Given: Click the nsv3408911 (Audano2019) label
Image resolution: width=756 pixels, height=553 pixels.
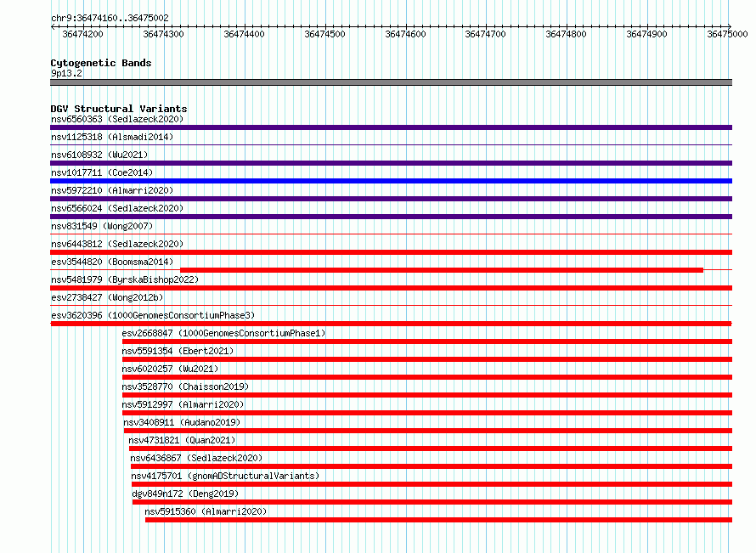Looking at the screenshot, I should [182, 422].
